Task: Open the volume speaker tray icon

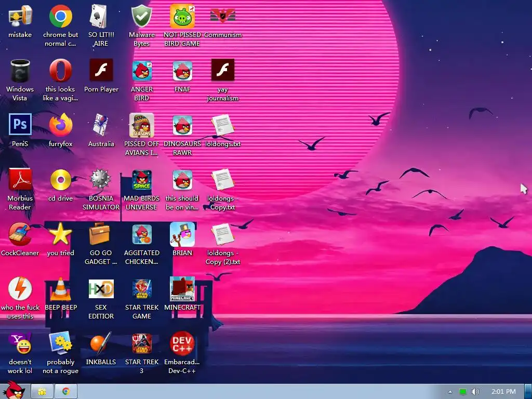Action: tap(475, 392)
